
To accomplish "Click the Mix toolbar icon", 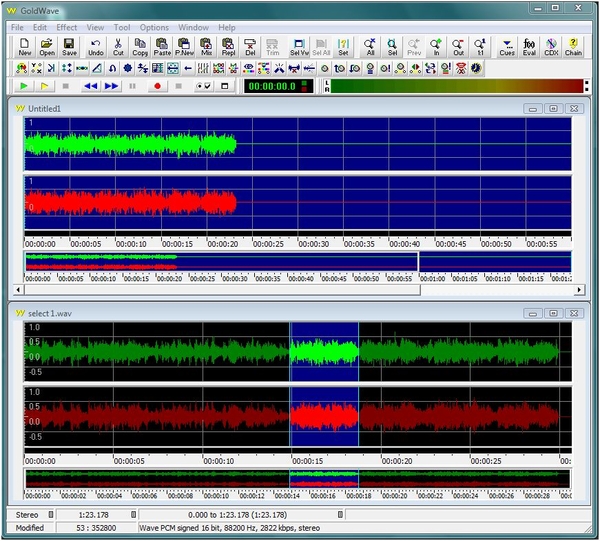I will point(207,46).
